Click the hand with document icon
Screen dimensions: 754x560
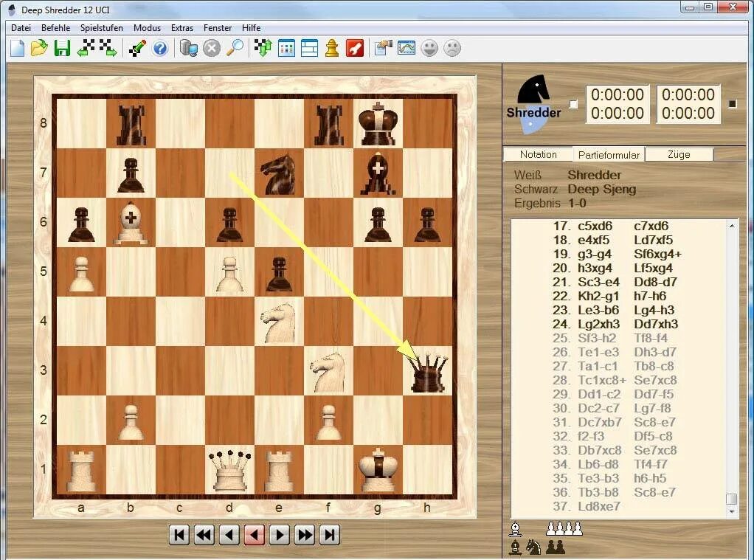(383, 48)
